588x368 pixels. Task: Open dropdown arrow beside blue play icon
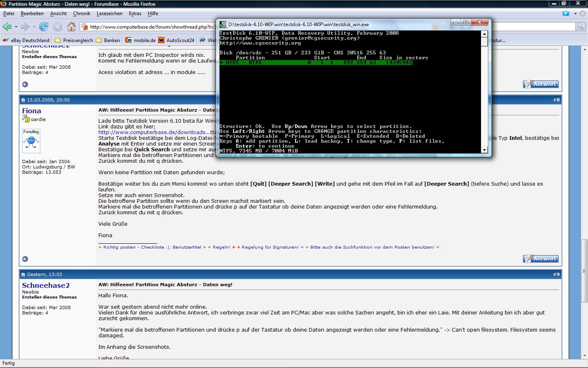[x=575, y=13]
